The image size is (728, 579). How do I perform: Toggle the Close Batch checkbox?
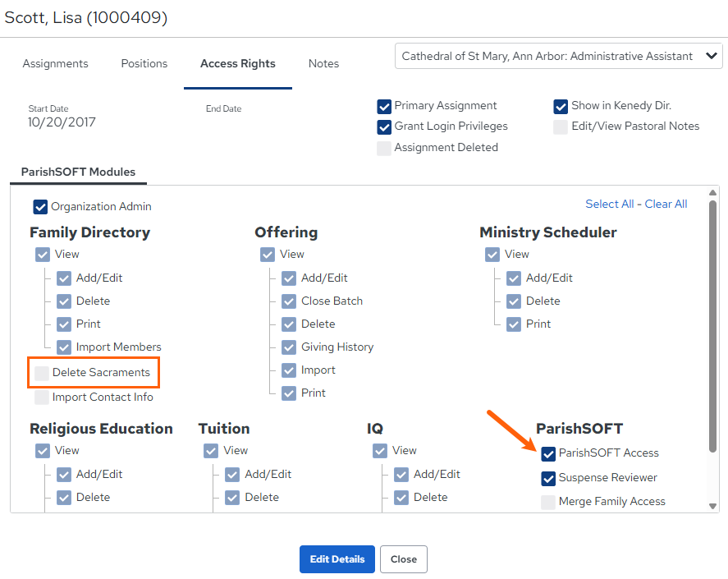click(289, 301)
